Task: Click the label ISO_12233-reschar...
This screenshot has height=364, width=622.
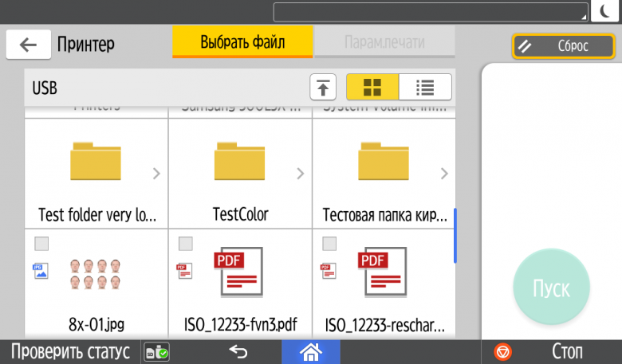Action: pos(384,325)
